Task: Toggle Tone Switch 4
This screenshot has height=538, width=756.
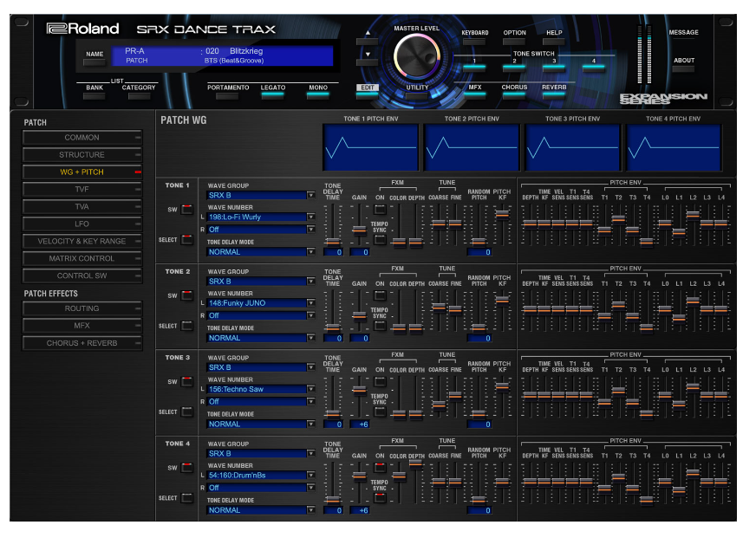Action: [594, 68]
